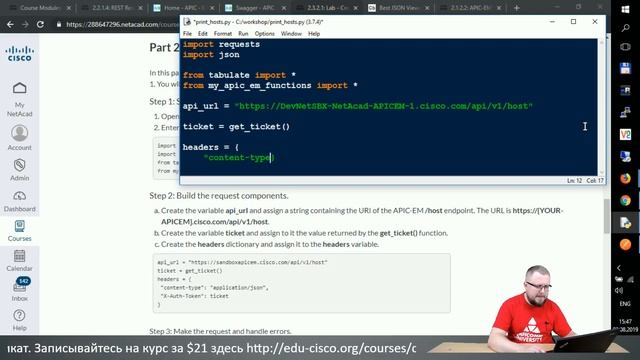Viewport: 640px width, 360px height.
Task: Open the Dashboard icon in sidebar
Action: 20,196
